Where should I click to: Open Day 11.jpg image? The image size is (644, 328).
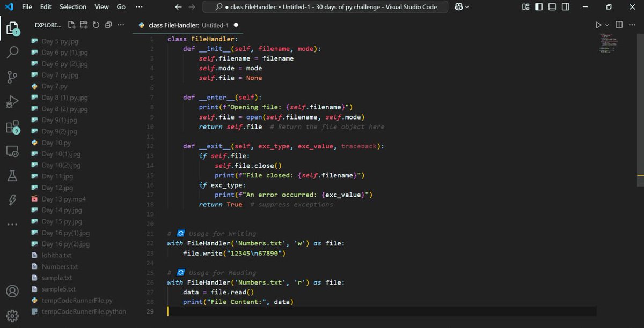[57, 176]
